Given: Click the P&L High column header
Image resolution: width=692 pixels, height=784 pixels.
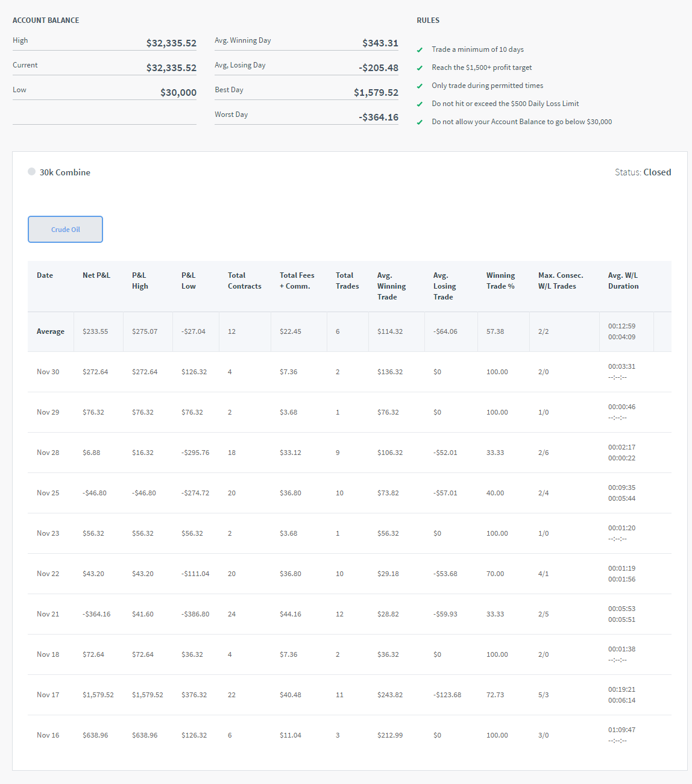Looking at the screenshot, I should tap(140, 281).
